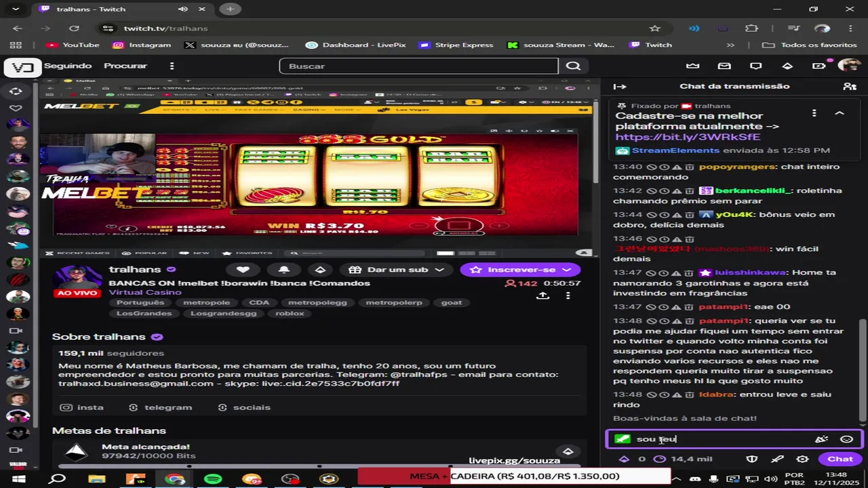
Task: Open pinned message options dots
Action: click(814, 113)
